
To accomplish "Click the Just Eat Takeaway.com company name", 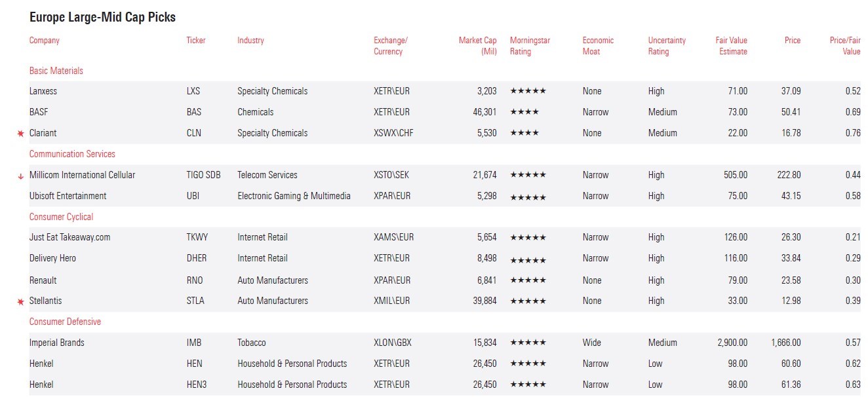I will (69, 237).
